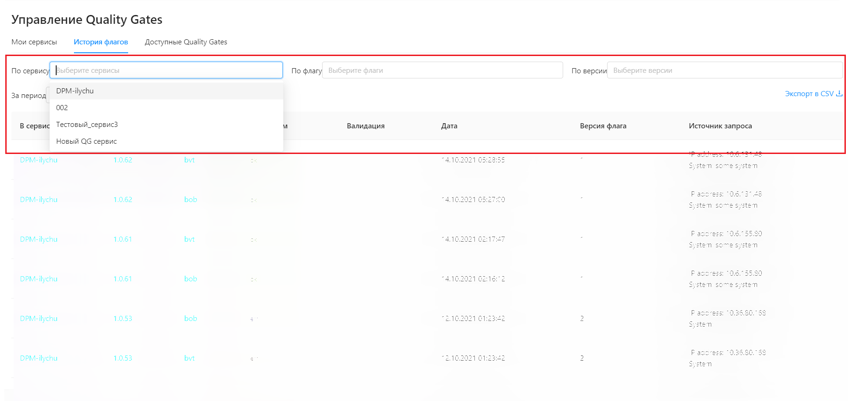Click the 'bvt' flag in the 1.0.62 row
Viewport: 848px width, 401px height.
pos(189,160)
